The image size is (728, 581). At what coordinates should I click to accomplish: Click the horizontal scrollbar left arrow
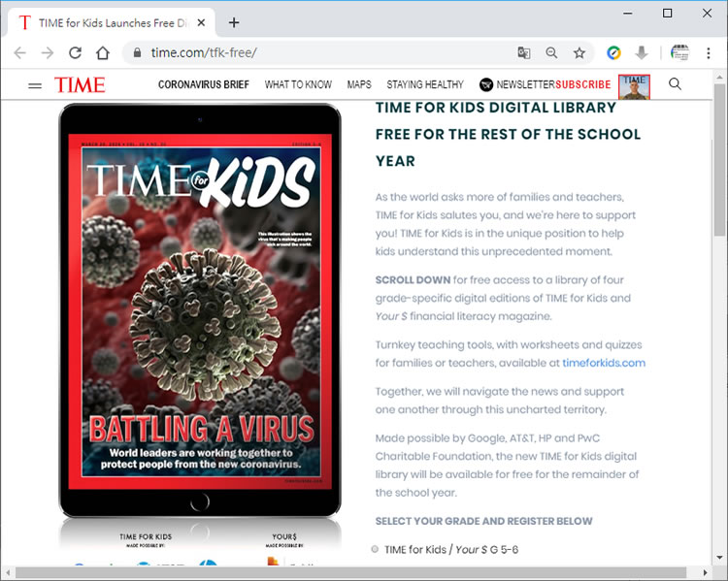(x=8, y=572)
